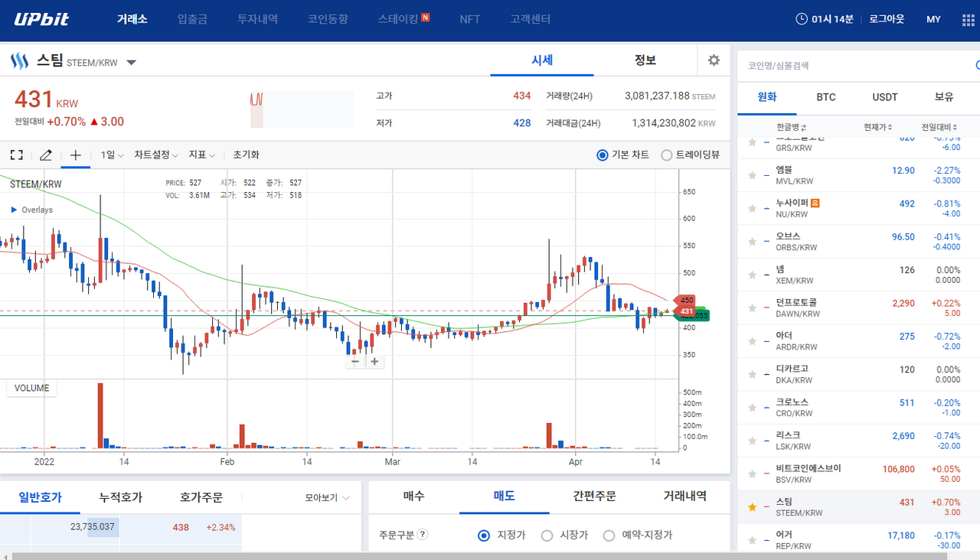Switch to 보유 holdings tab
The height and width of the screenshot is (560, 980).
[x=944, y=97]
